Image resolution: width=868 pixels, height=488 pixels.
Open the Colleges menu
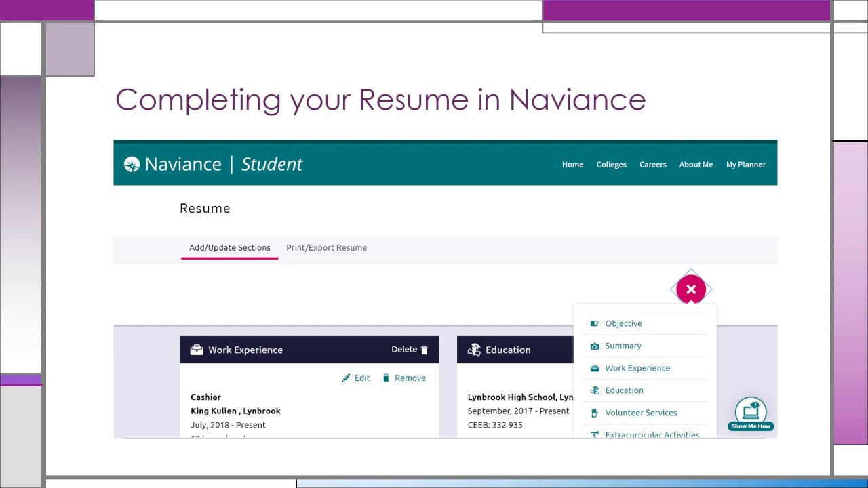tap(612, 164)
